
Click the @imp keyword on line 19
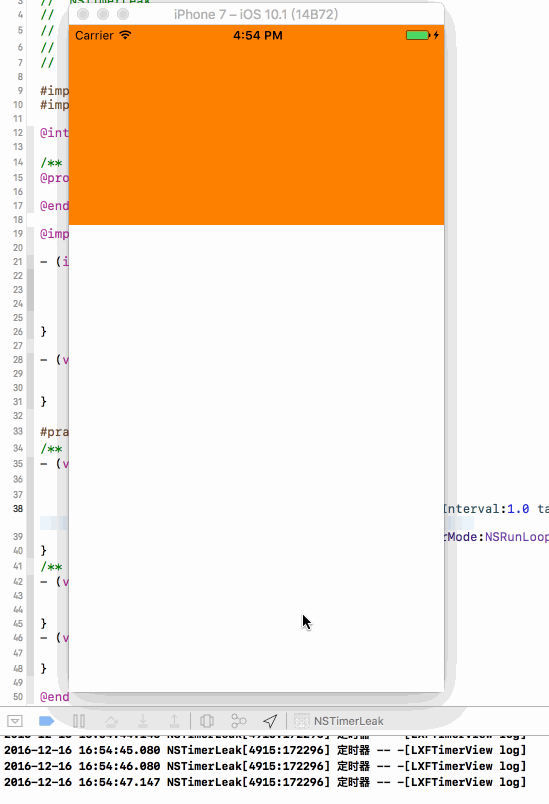[54, 234]
